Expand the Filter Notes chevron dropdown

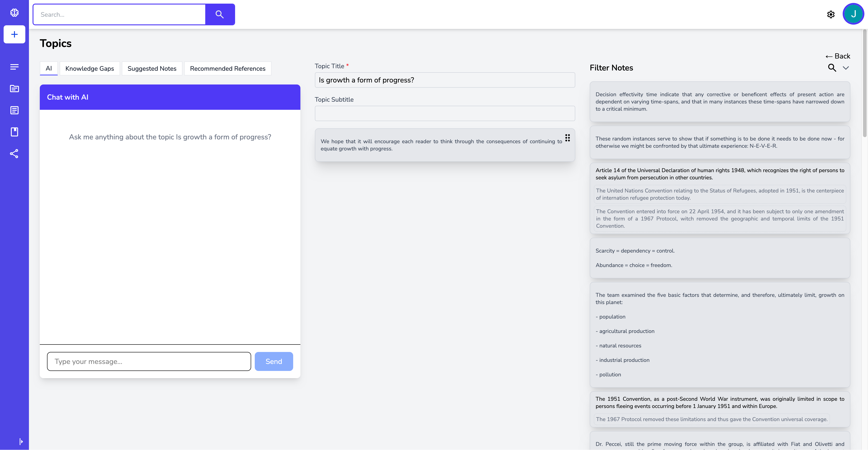coord(846,68)
